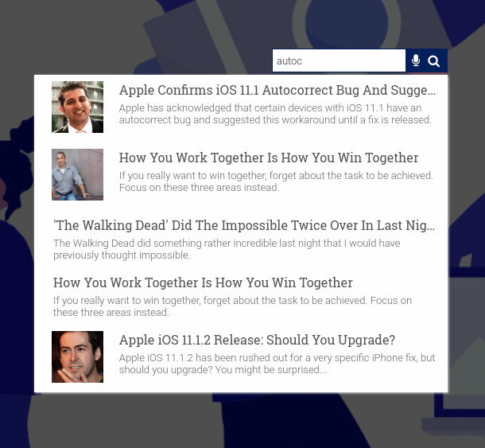Select first 'How You Work Together' result title with thumbnail
The height and width of the screenshot is (448, 485).
(269, 158)
